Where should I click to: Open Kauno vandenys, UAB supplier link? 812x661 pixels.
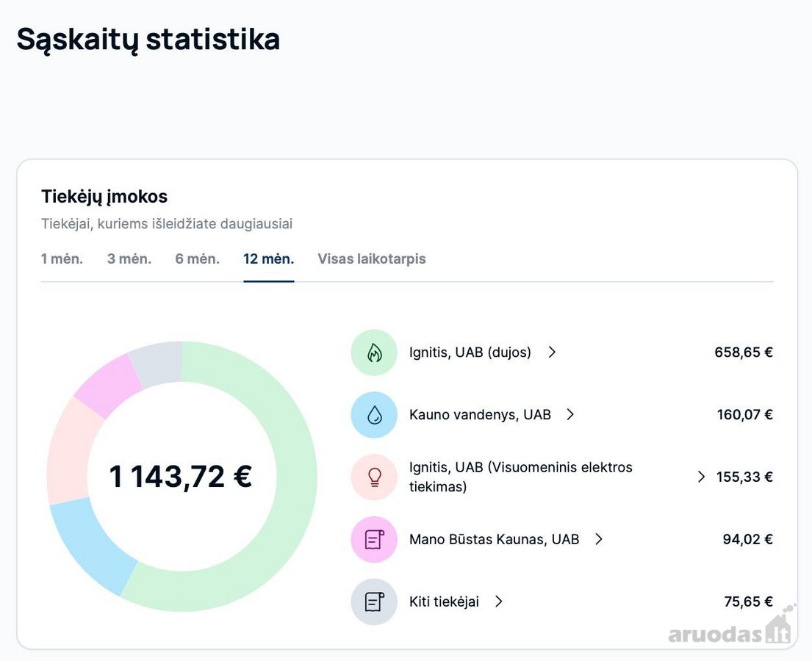coord(480,415)
